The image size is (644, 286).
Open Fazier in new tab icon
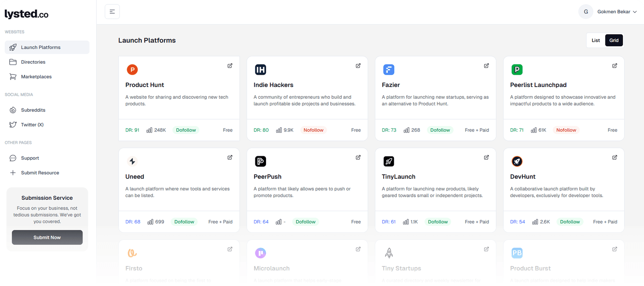tap(486, 66)
